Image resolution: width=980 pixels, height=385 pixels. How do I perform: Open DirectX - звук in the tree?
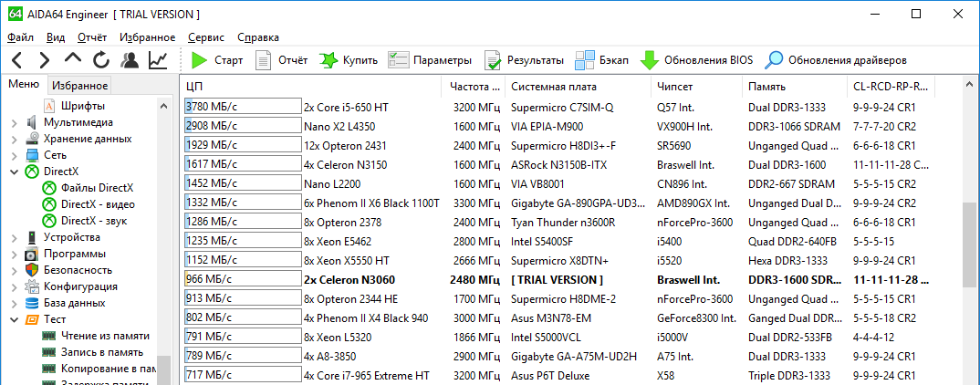coord(94,220)
